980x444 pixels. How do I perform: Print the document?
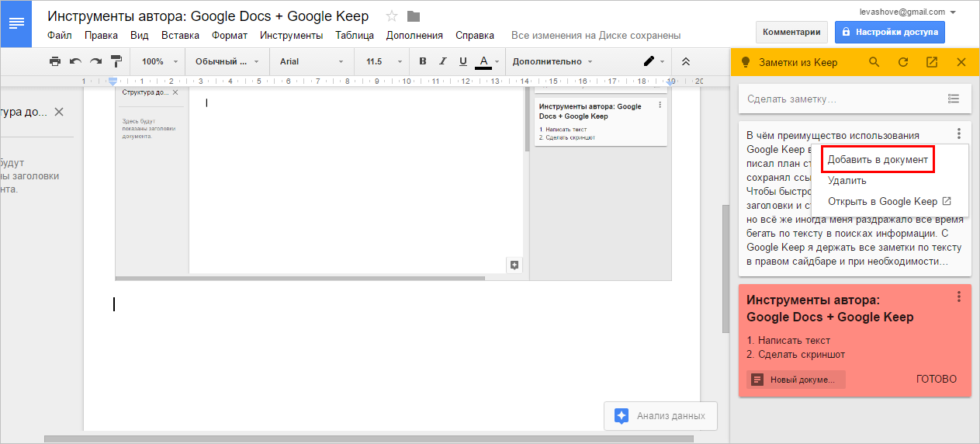pos(54,61)
